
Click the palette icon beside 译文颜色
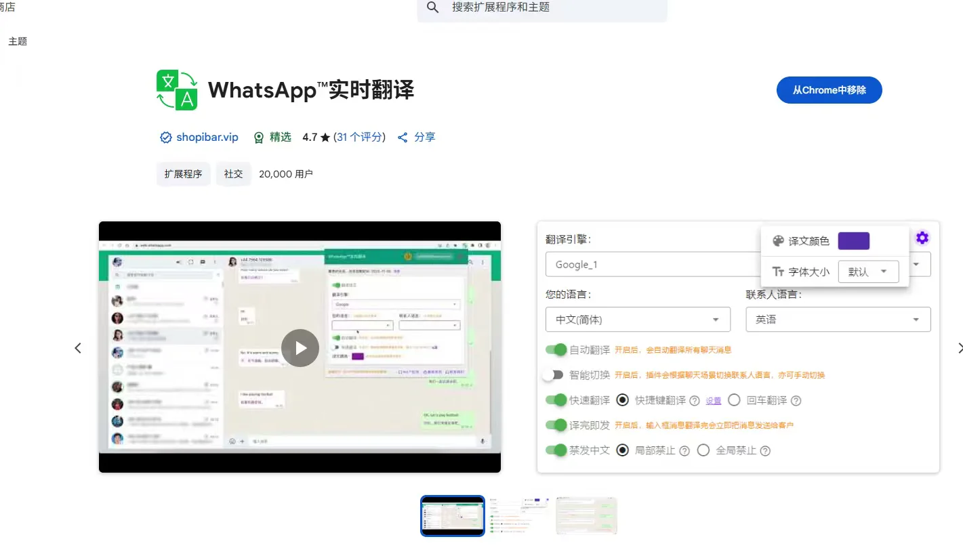(x=777, y=240)
